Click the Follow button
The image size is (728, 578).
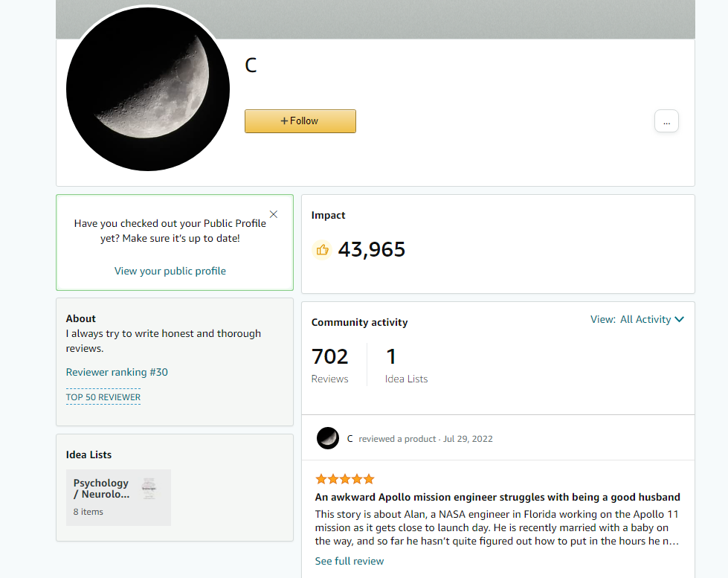300,121
